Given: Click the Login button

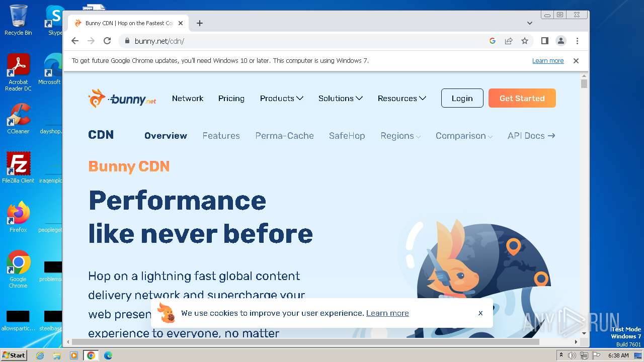Looking at the screenshot, I should click(x=462, y=98).
